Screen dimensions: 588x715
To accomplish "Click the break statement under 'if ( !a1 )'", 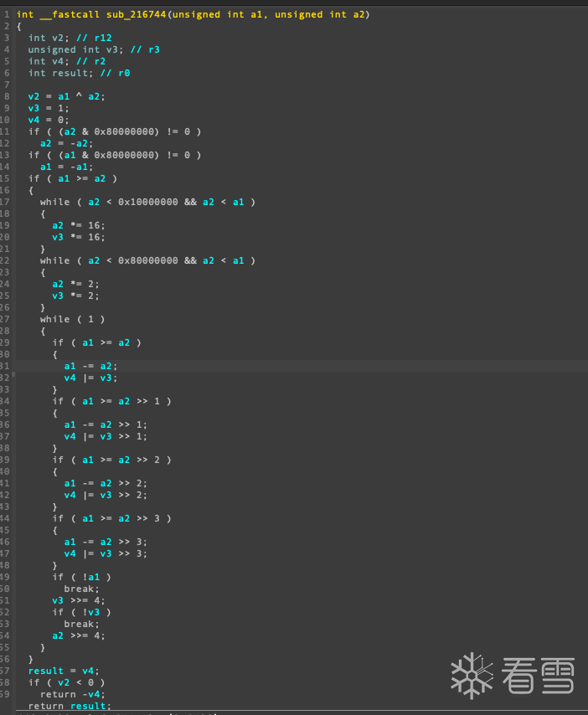I will click(81, 589).
